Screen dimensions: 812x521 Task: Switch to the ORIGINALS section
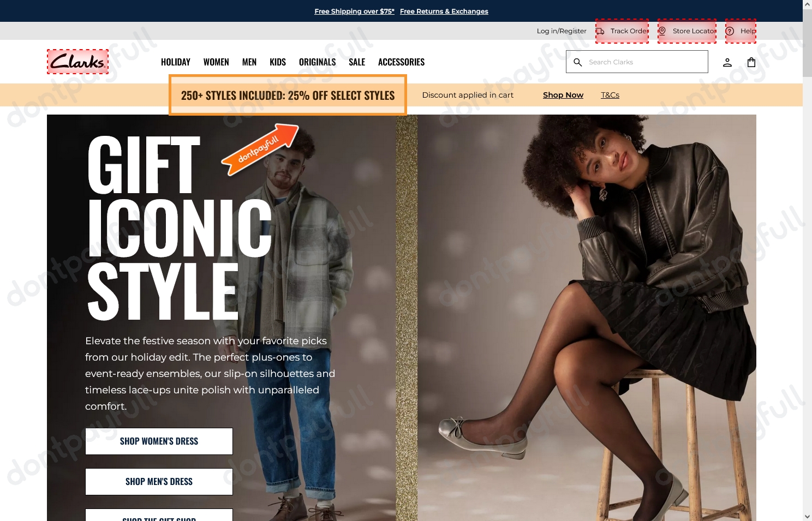(317, 62)
